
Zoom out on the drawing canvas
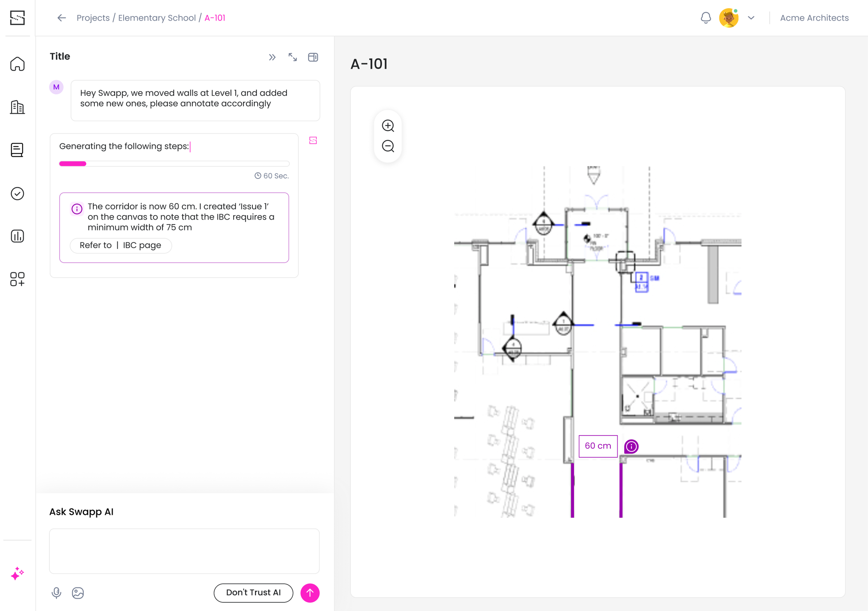point(388,146)
